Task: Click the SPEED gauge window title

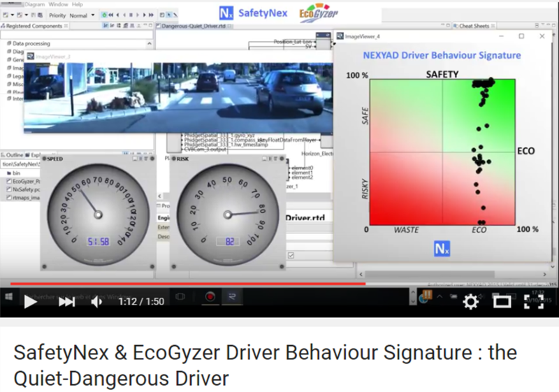Action: coord(55,159)
